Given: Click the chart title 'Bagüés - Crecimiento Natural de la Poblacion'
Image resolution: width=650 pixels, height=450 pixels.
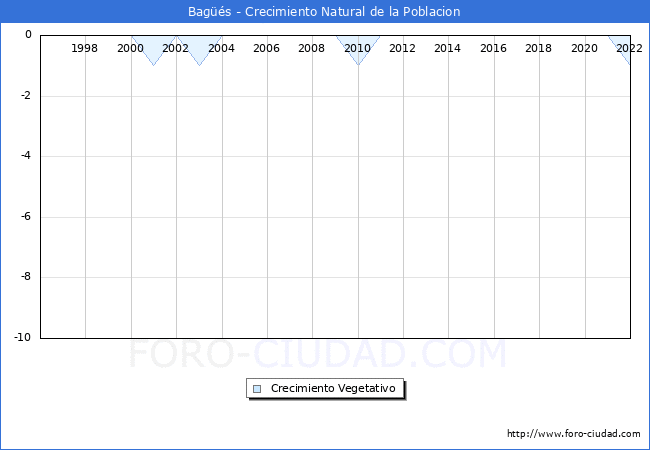Looking at the screenshot, I should click(x=324, y=12).
